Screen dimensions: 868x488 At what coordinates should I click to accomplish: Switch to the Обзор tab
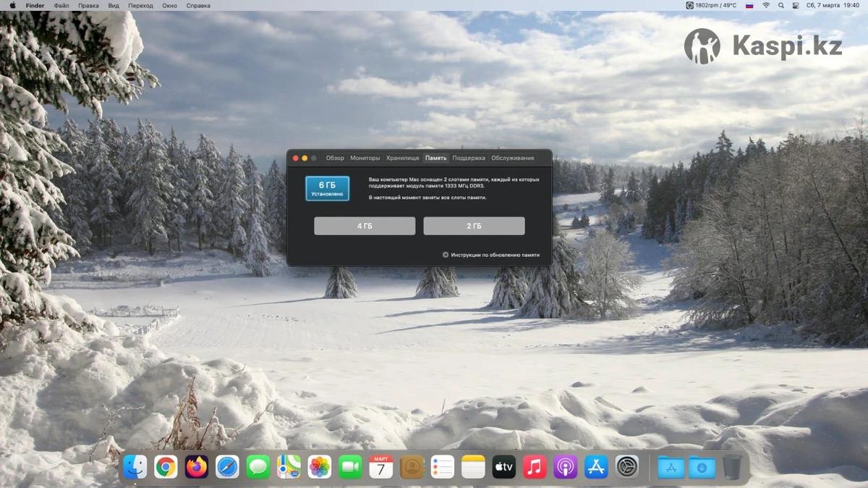click(335, 158)
